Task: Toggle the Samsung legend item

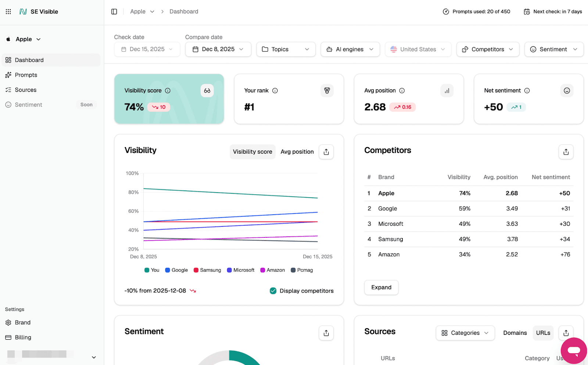Action: coord(207,270)
